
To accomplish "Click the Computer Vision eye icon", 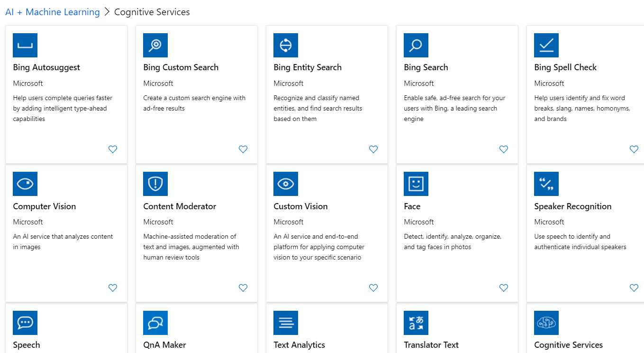I will [x=25, y=184].
